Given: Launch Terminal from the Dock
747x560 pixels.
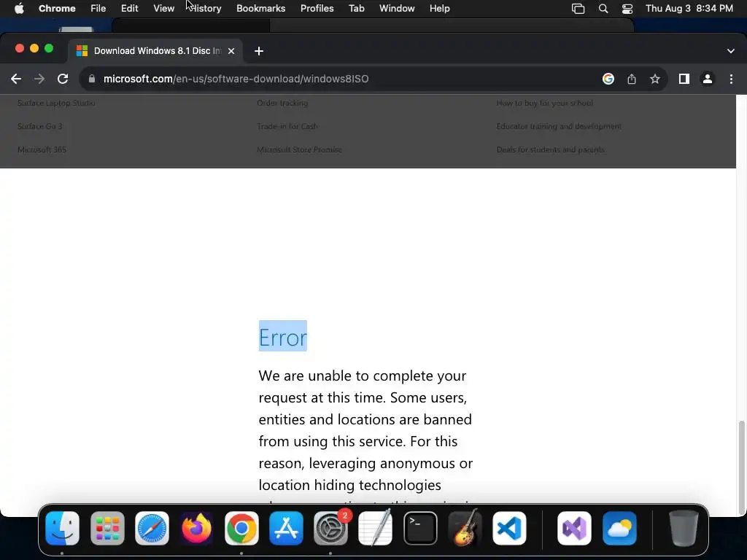Looking at the screenshot, I should point(420,528).
